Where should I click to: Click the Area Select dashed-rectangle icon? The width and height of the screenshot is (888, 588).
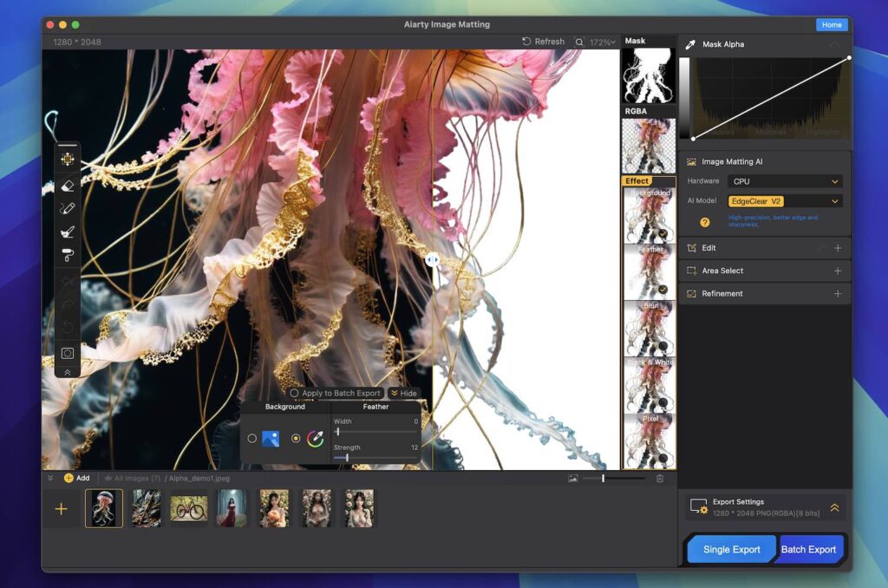coord(691,271)
